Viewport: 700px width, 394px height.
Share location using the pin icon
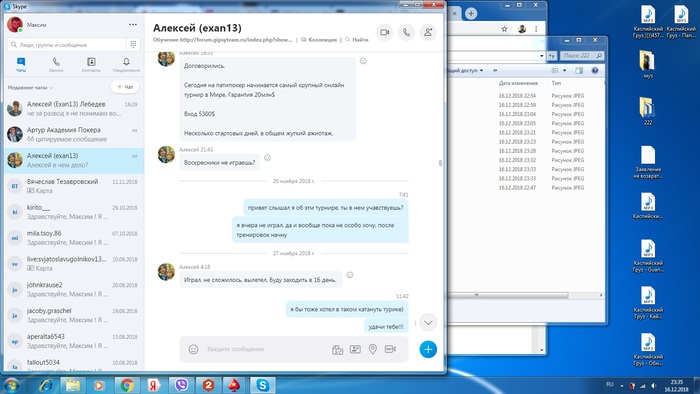click(373, 349)
